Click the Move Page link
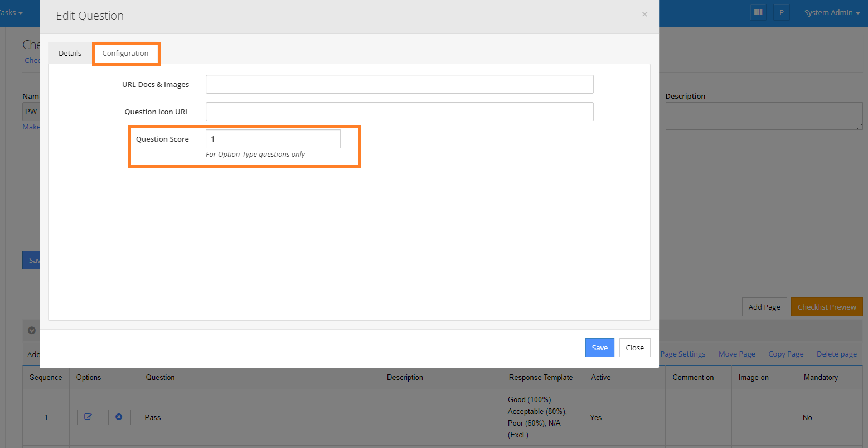Image resolution: width=868 pixels, height=448 pixels. click(736, 354)
